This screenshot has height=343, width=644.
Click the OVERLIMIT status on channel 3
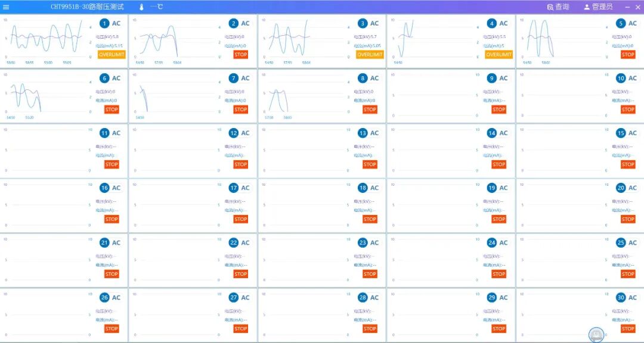click(370, 55)
